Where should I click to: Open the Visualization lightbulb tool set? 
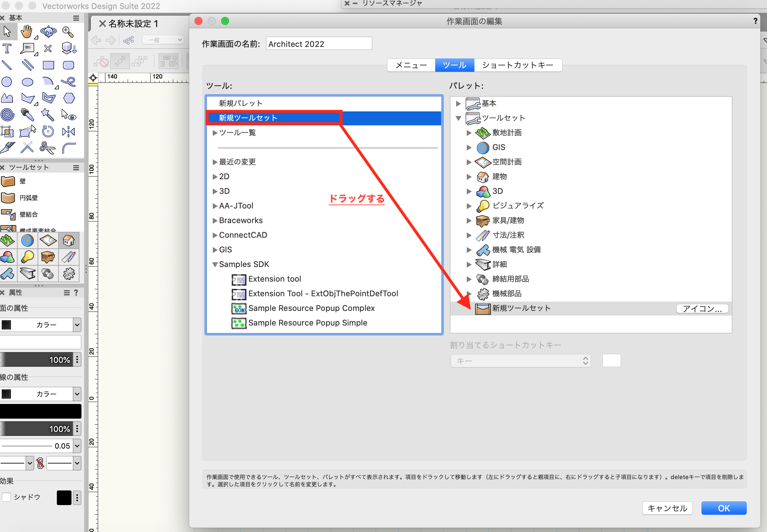[x=28, y=257]
